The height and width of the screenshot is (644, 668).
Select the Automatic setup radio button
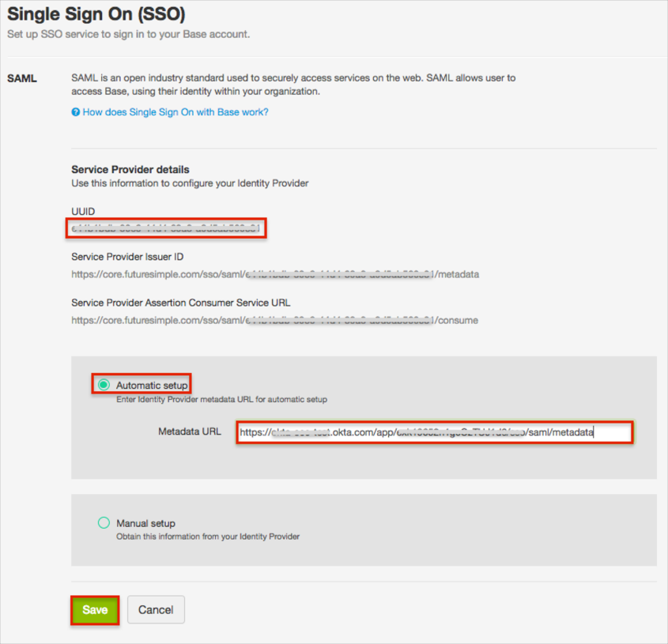pos(104,385)
